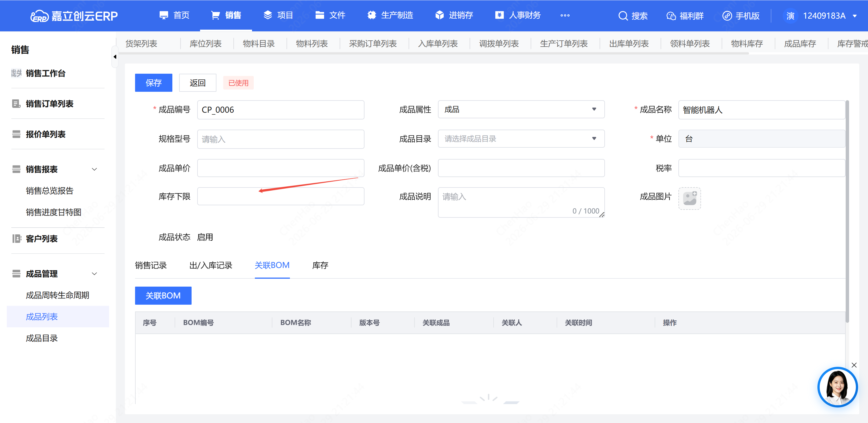Image resolution: width=868 pixels, height=423 pixels.
Task: Switch to the 销售记录 tab
Action: tap(151, 265)
